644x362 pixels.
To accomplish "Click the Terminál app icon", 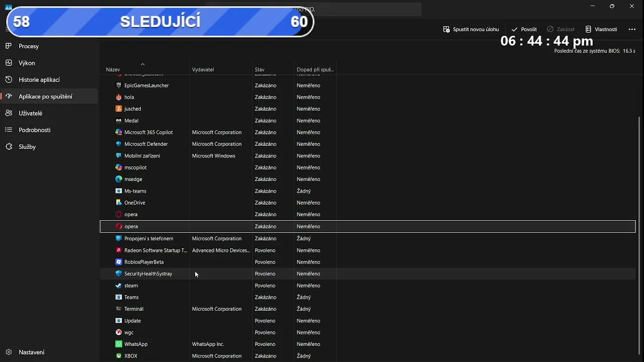I will [x=119, y=309].
